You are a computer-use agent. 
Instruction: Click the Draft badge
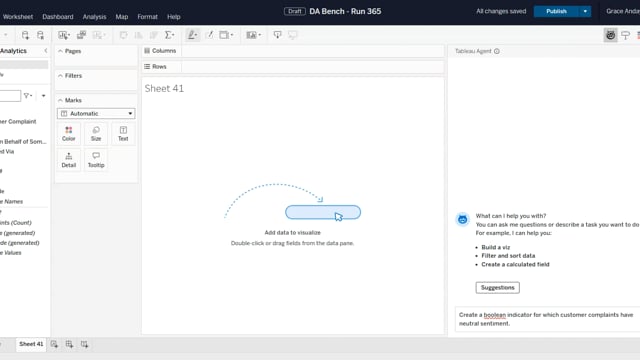pos(295,11)
